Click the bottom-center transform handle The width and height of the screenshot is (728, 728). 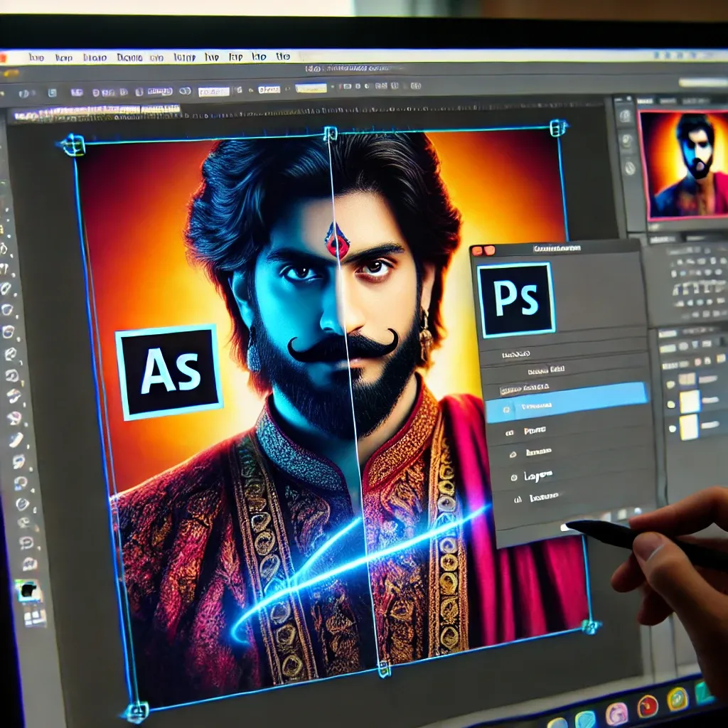coord(384,668)
